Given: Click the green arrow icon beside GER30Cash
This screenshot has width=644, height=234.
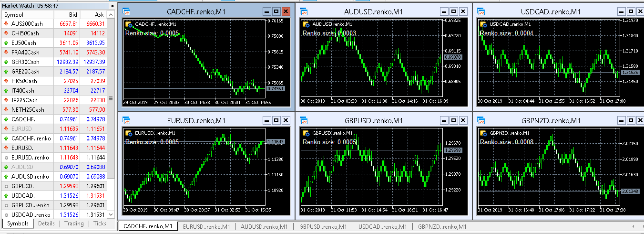Looking at the screenshot, I should click(x=6, y=62).
